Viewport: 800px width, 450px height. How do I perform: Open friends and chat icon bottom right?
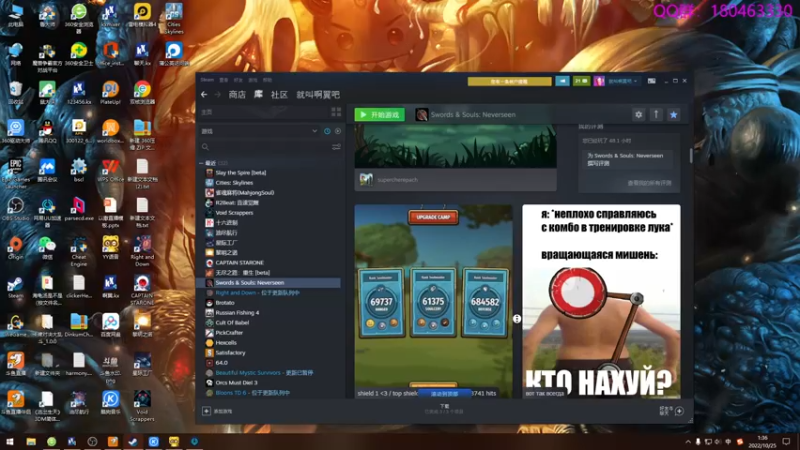tap(679, 411)
